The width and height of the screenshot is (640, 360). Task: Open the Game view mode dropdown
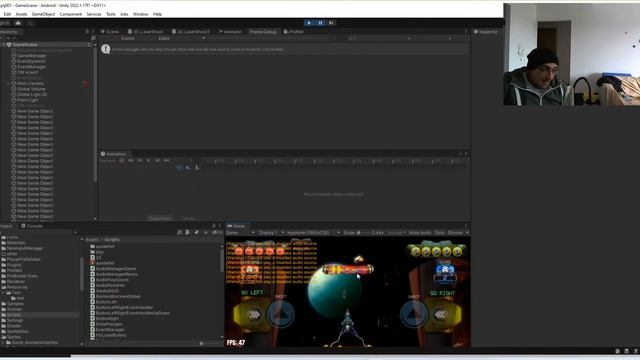(x=240, y=233)
